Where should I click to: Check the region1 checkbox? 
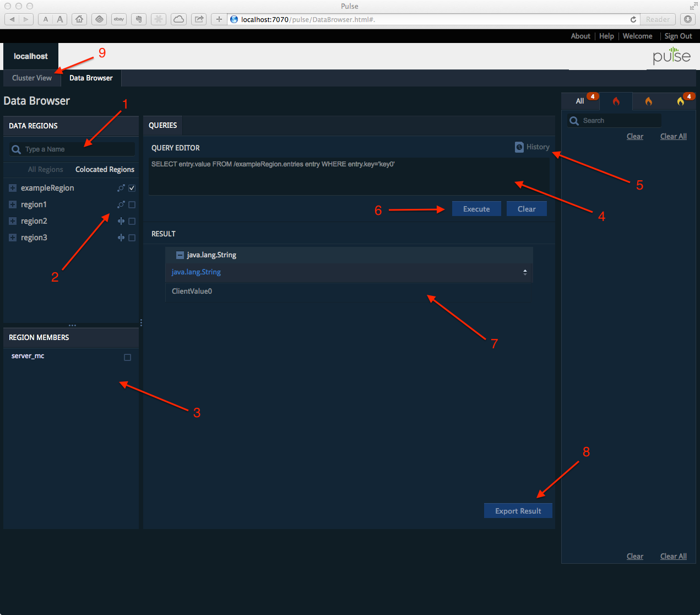click(132, 204)
